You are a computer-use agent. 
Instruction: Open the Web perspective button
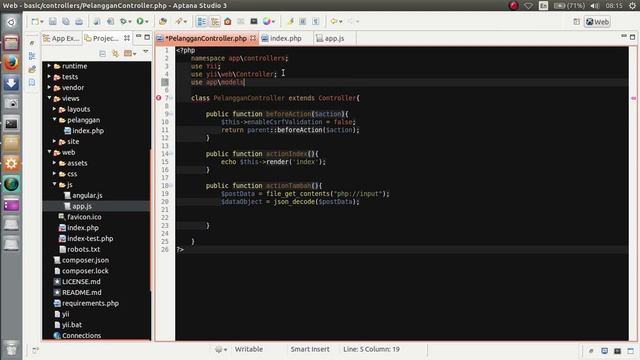597,22
